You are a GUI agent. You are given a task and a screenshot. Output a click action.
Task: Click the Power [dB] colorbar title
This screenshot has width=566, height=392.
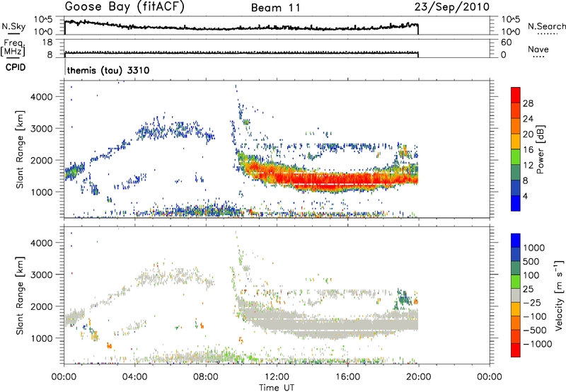point(540,149)
